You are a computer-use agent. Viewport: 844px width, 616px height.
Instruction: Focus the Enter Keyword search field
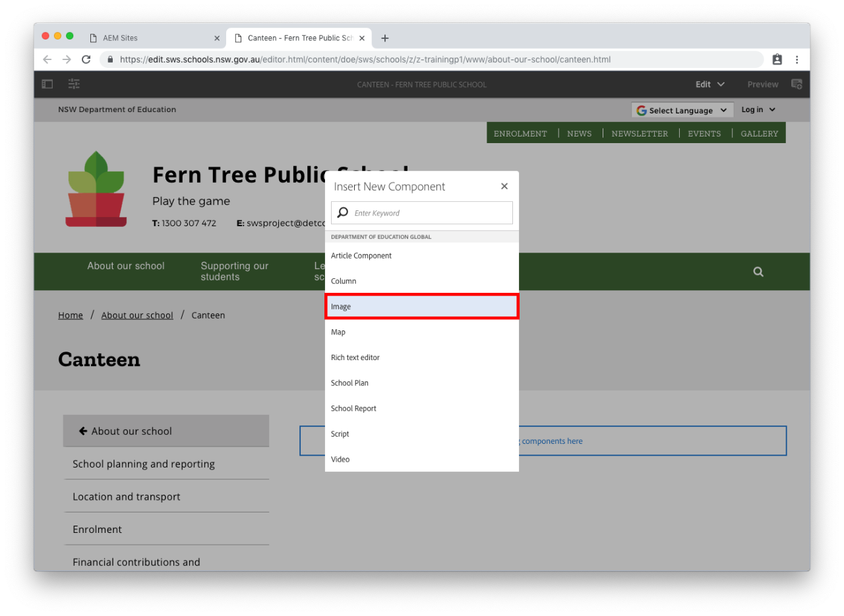pyautogui.click(x=422, y=213)
